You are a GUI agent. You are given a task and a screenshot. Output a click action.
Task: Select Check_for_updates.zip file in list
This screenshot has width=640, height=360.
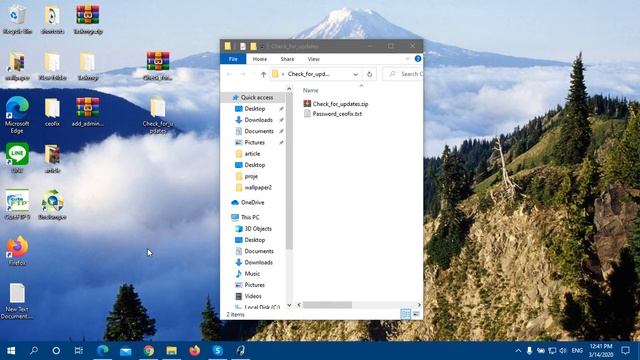(336, 104)
